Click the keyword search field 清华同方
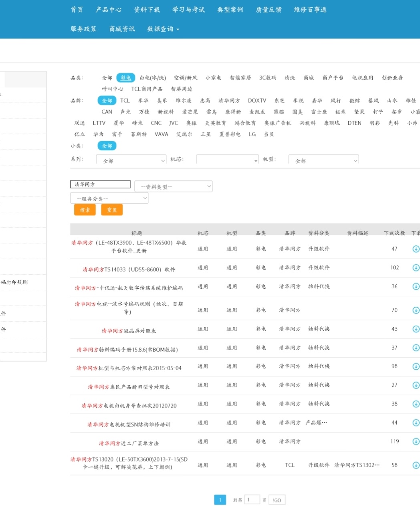 (100, 184)
